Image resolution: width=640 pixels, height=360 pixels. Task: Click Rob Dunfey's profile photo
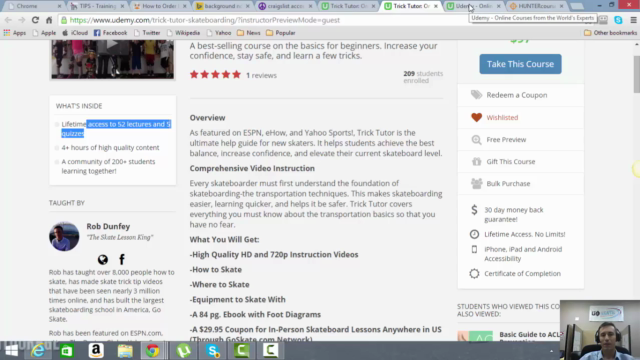(64, 236)
